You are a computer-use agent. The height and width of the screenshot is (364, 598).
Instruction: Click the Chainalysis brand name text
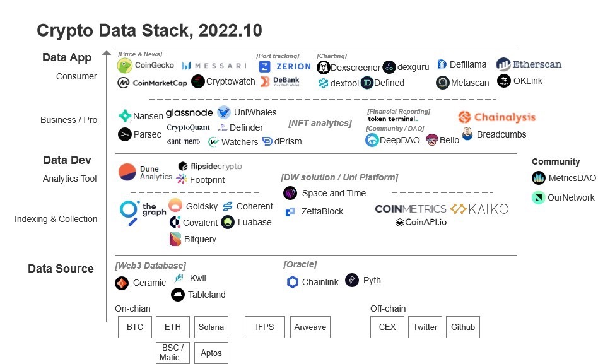pyautogui.click(x=505, y=117)
